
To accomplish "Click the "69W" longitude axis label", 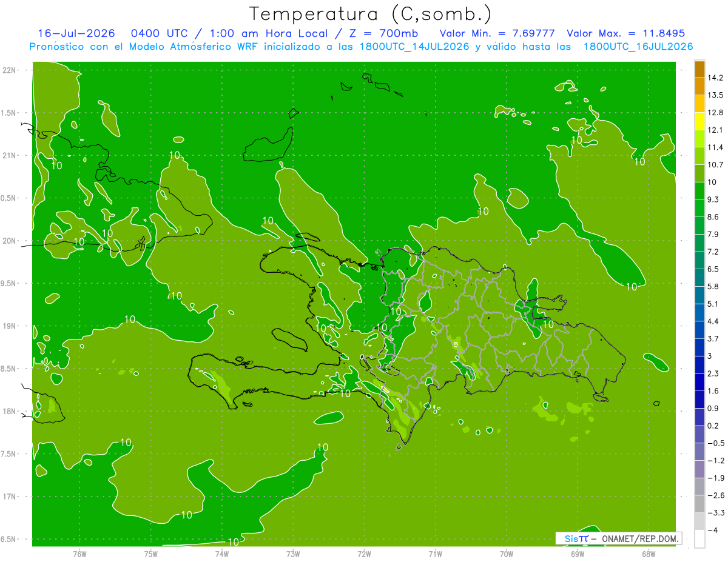I will 578,554.
